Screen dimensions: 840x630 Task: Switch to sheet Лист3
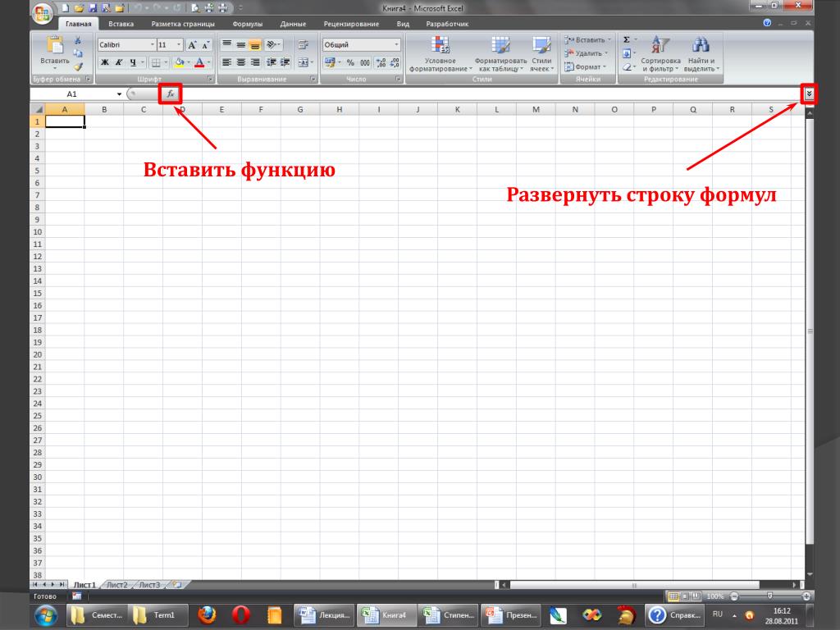(x=149, y=585)
